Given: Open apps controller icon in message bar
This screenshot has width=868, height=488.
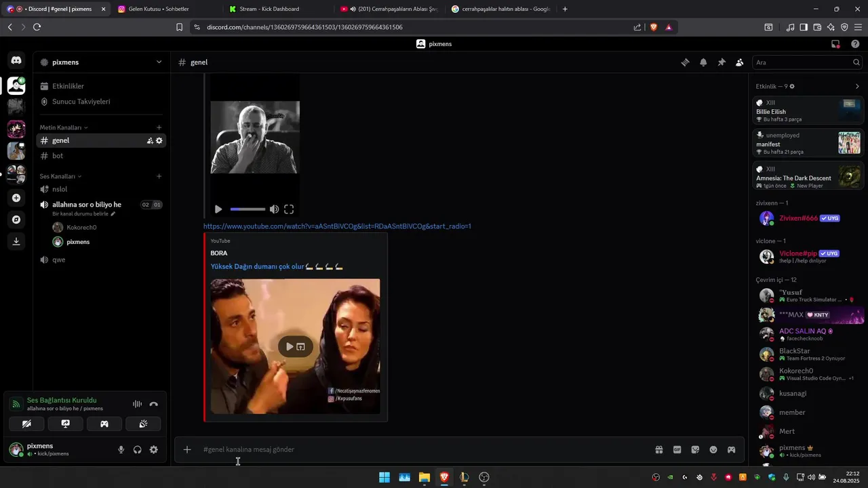Looking at the screenshot, I should 732,449.
